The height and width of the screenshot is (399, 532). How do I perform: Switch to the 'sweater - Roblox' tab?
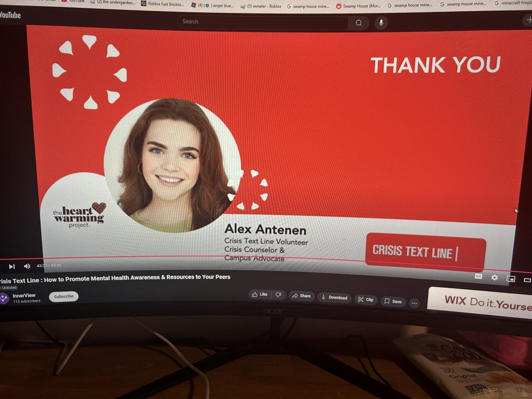(x=261, y=6)
